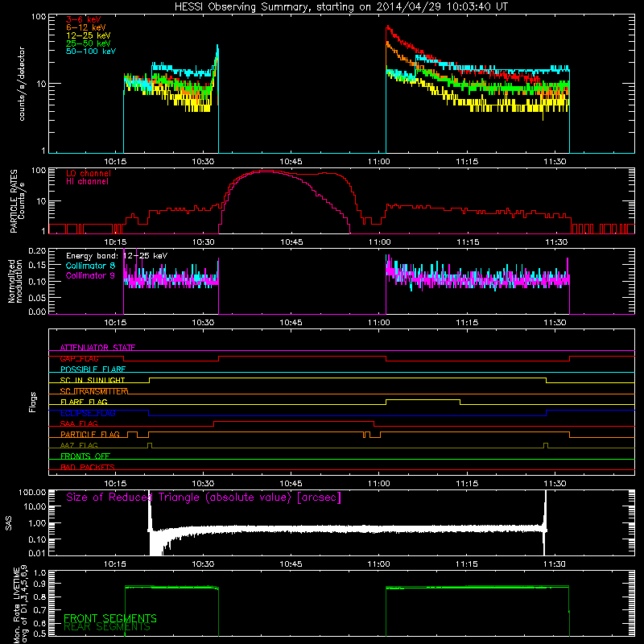Screen dimensions: 644x644
Task: Click 10:30 tick label under modulation plot
Action: (203, 323)
